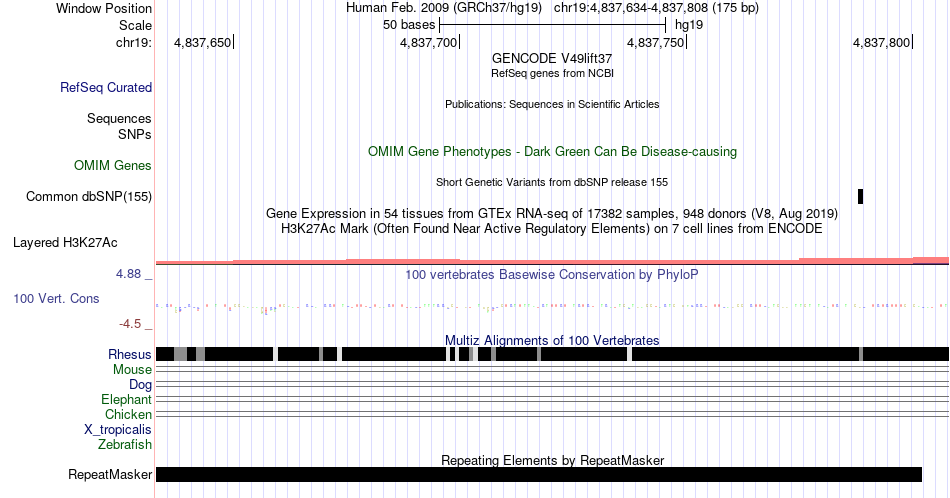Click the chr19: ruler label
950x498 pixels.
tap(134, 42)
